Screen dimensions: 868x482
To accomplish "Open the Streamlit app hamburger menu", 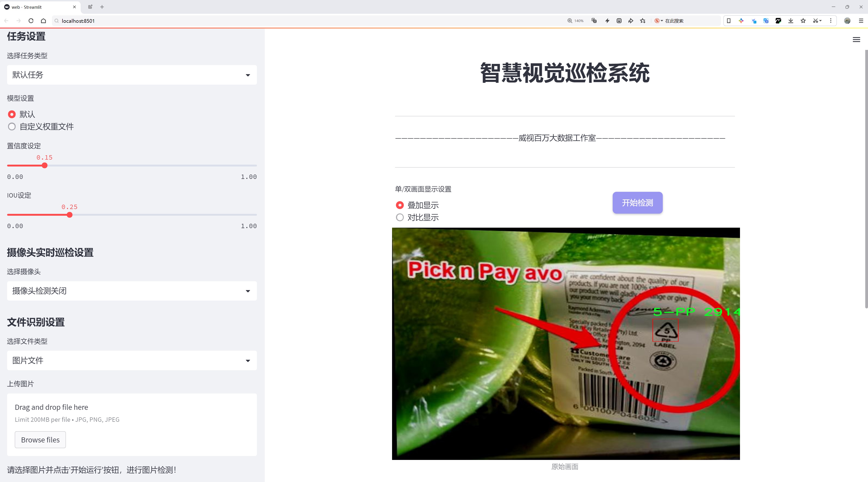I will coord(856,40).
